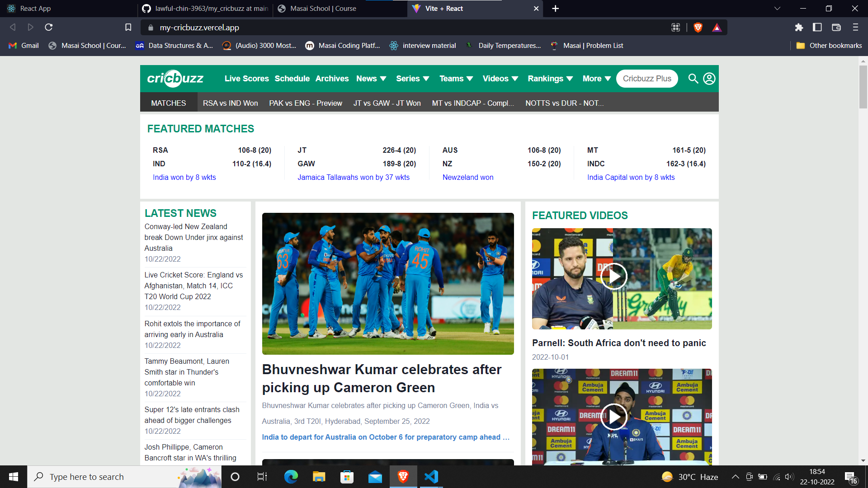Expand the News dropdown menu
This screenshot has height=488, width=868.
(371, 79)
